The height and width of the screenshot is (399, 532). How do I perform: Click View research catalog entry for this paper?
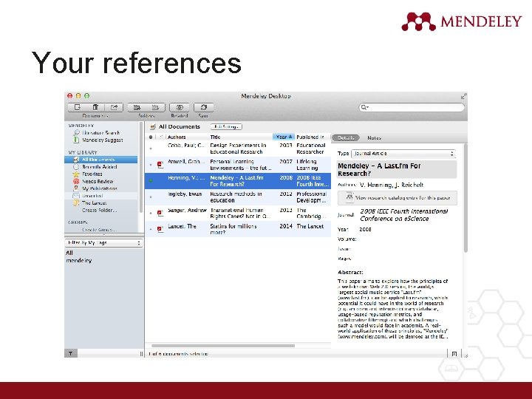pyautogui.click(x=398, y=198)
